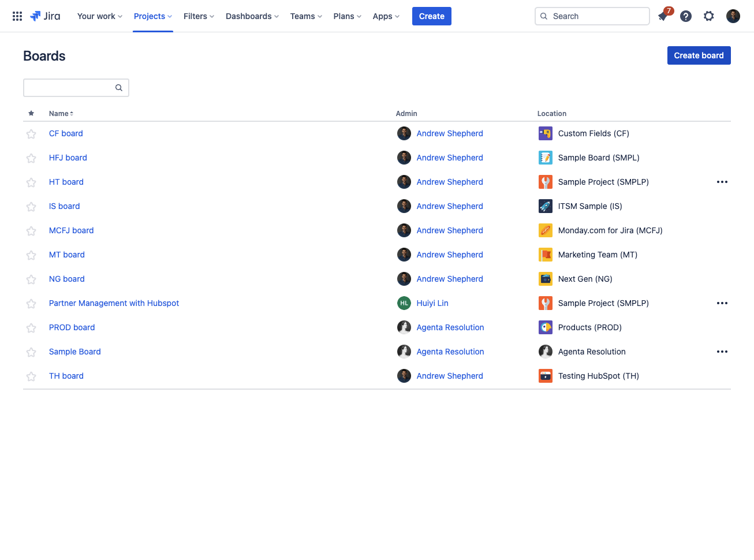This screenshot has width=754, height=560.
Task: Sort boards by Name column
Action: (x=61, y=114)
